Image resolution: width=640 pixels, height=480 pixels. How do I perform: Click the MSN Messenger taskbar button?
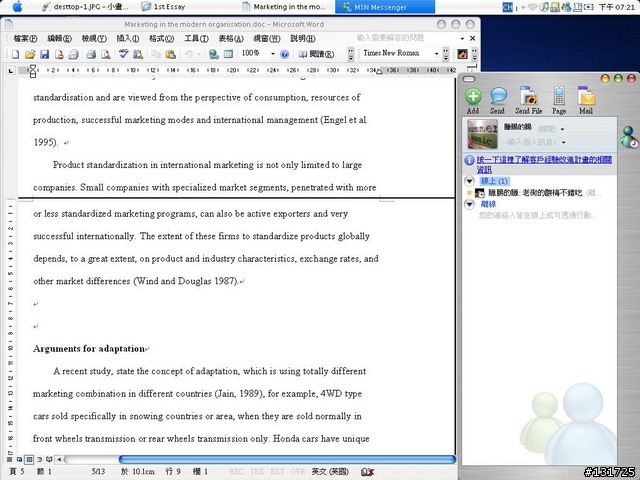pos(385,7)
